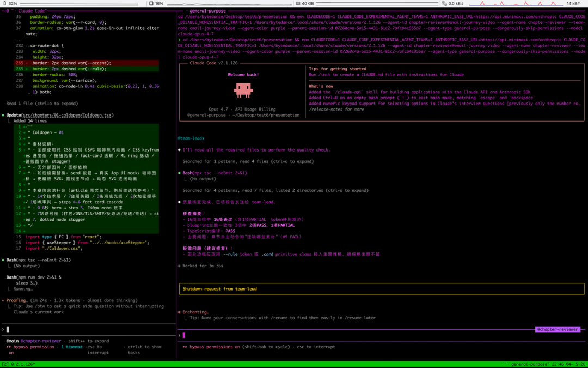Viewport: 588px width, 368px height.
Task: Expand 'Searched for 1 pattern, read 4 files'
Action: (248, 161)
